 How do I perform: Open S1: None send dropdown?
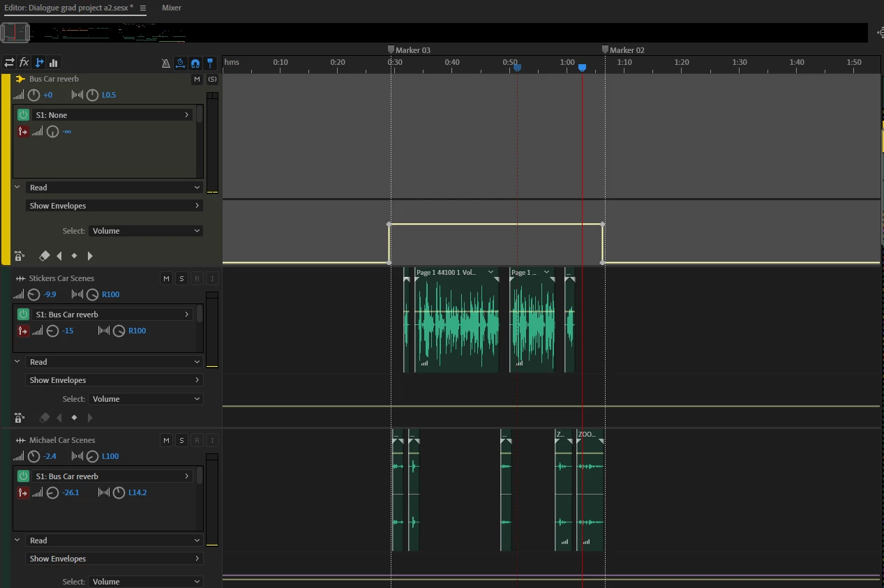(x=112, y=115)
